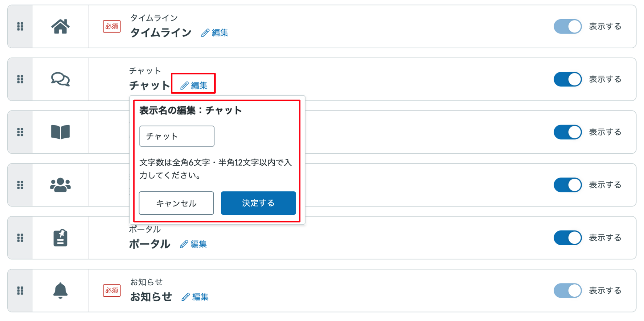644x321 pixels.
Task: Select the clipboard icon for ポータル
Action: [x=60, y=238]
